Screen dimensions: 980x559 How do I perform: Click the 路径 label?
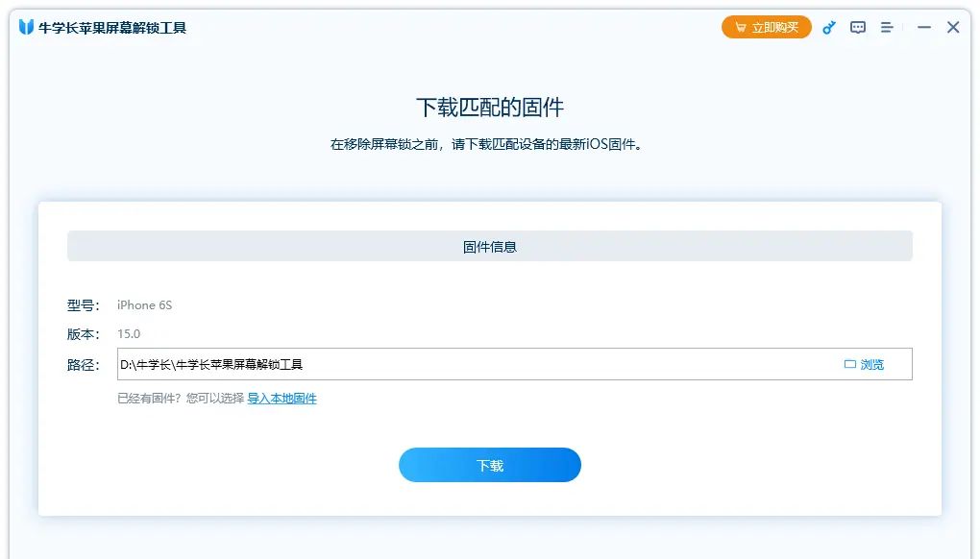click(84, 365)
